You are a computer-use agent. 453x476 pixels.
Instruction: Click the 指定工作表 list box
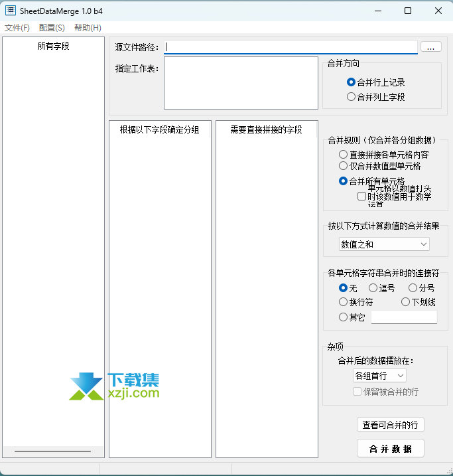tap(241, 83)
